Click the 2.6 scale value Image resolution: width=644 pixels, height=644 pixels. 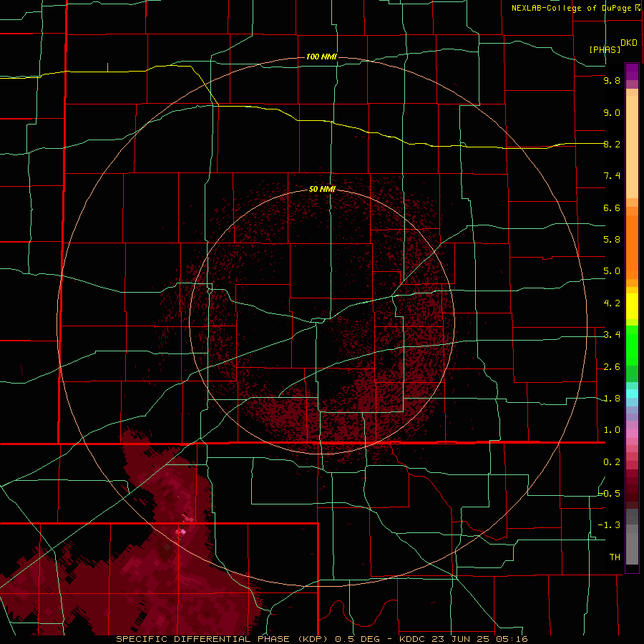[x=612, y=367]
